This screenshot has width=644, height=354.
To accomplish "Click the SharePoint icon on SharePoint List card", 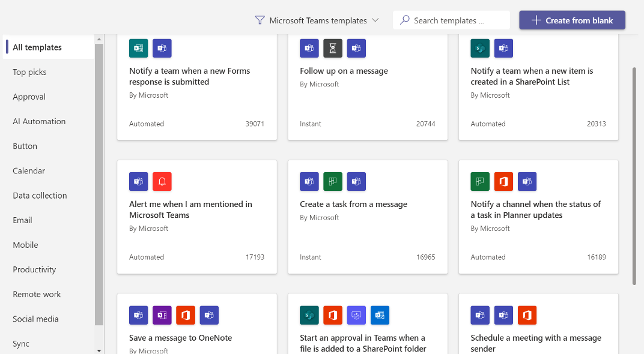I will tap(480, 48).
